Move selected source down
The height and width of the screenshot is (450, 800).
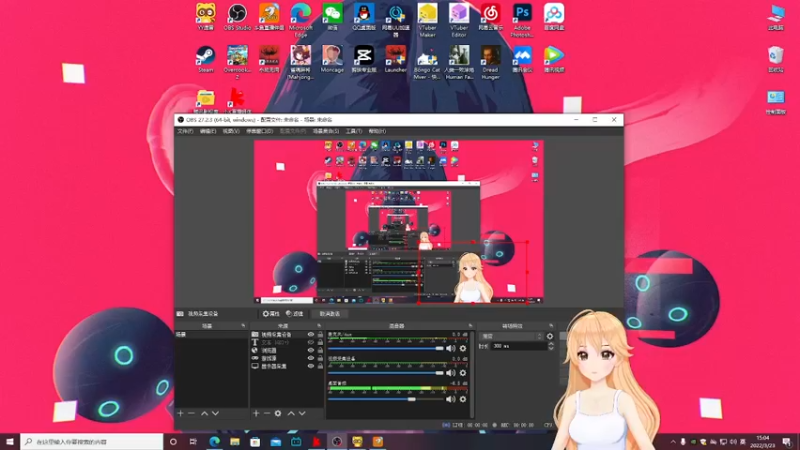(x=302, y=413)
